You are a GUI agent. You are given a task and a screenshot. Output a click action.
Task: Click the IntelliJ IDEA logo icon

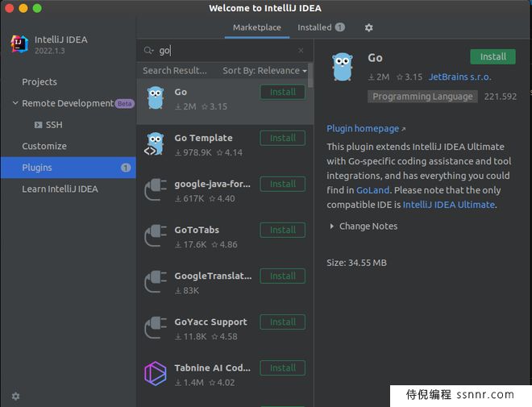click(x=19, y=44)
